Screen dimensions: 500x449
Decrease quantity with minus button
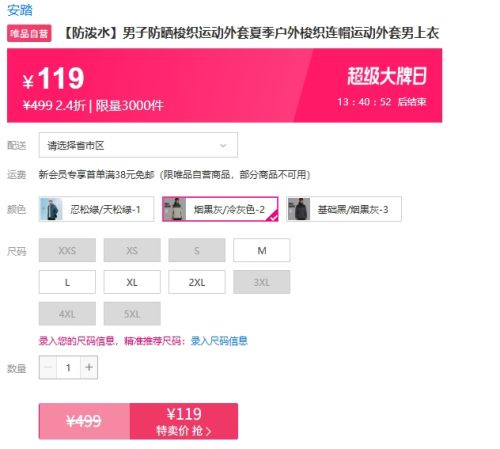[48, 367]
